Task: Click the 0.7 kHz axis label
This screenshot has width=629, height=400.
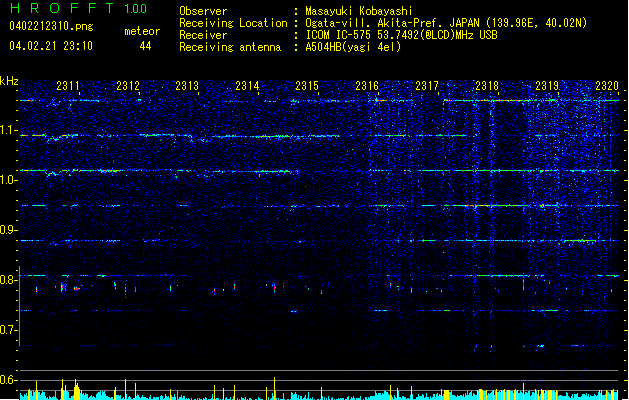Action: tap(8, 330)
